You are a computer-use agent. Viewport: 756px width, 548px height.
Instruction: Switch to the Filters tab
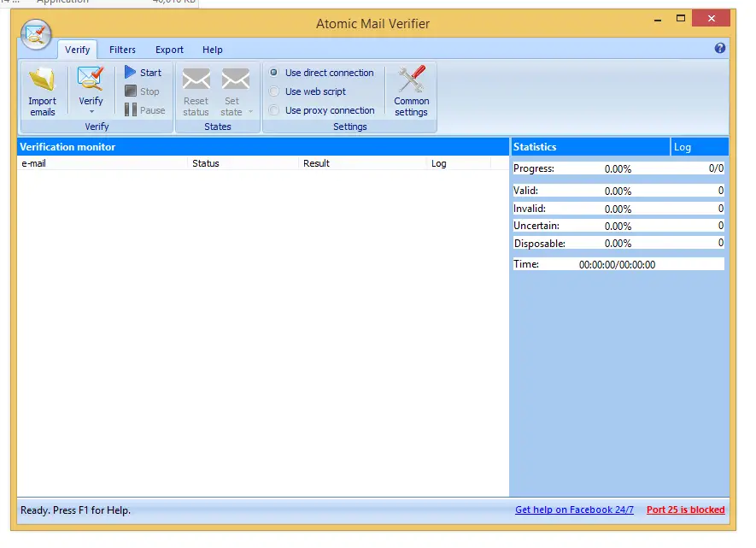click(122, 50)
